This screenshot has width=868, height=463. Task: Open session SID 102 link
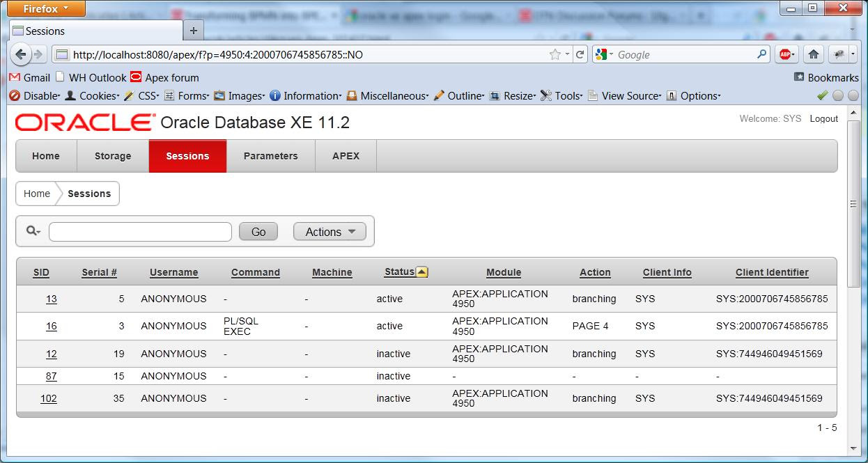click(49, 398)
